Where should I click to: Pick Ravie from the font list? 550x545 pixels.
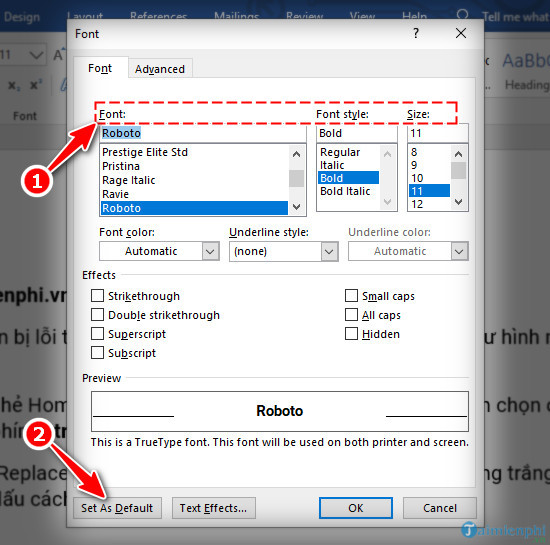tap(194, 194)
